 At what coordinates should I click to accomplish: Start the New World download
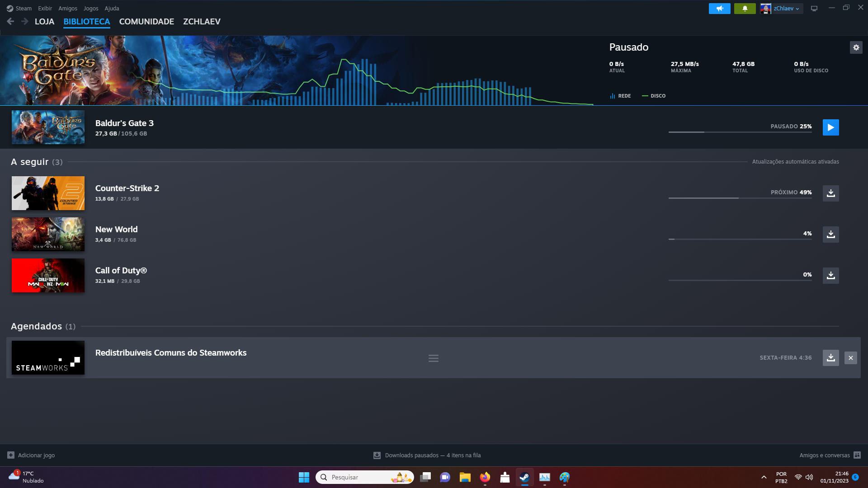point(830,235)
